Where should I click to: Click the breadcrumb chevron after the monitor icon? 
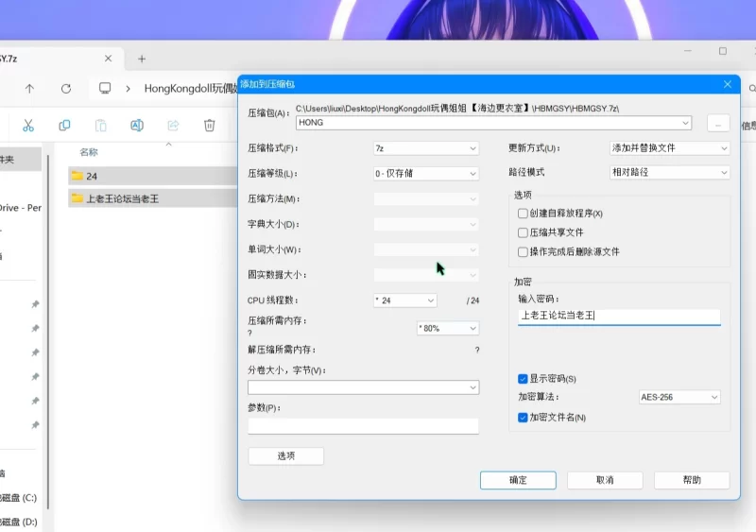[x=128, y=88]
